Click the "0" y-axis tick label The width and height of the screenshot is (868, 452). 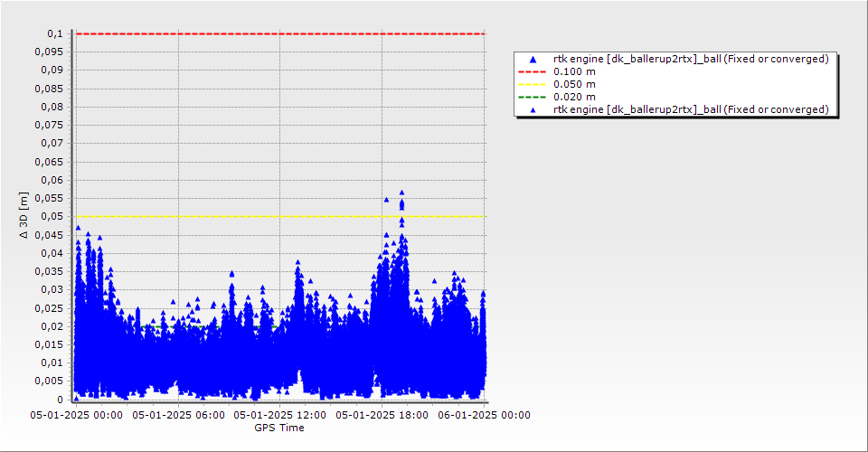pyautogui.click(x=61, y=400)
